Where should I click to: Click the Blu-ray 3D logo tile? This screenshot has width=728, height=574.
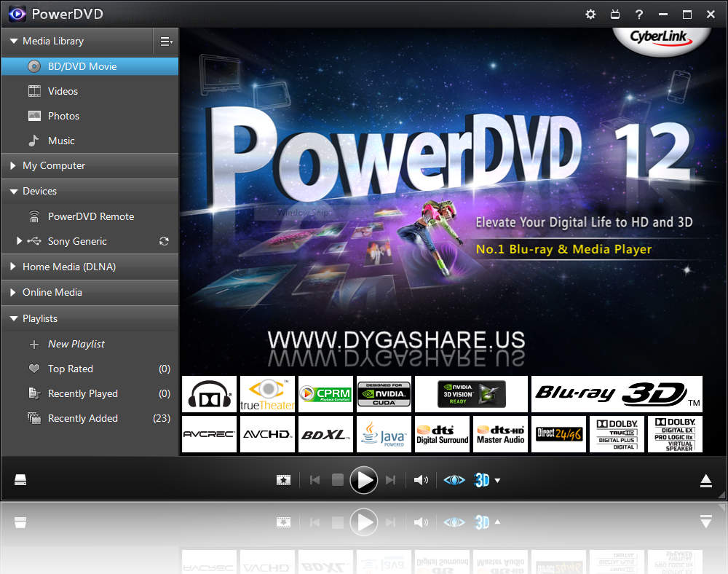pyautogui.click(x=617, y=394)
